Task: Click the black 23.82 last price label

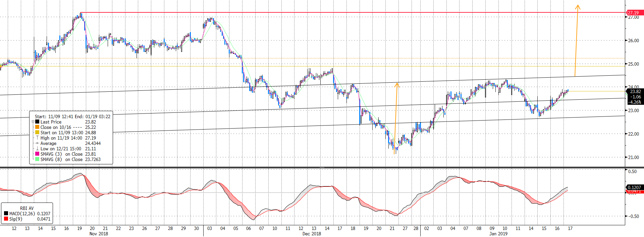Action: point(635,91)
